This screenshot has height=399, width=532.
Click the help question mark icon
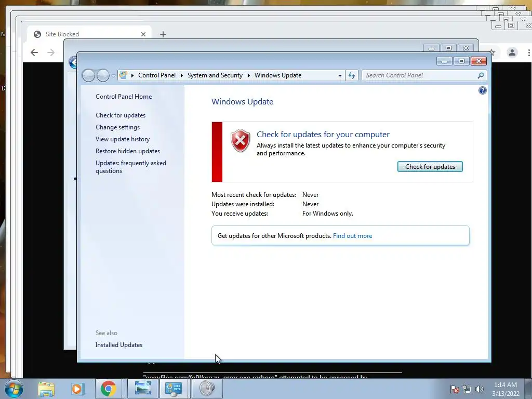pos(482,90)
